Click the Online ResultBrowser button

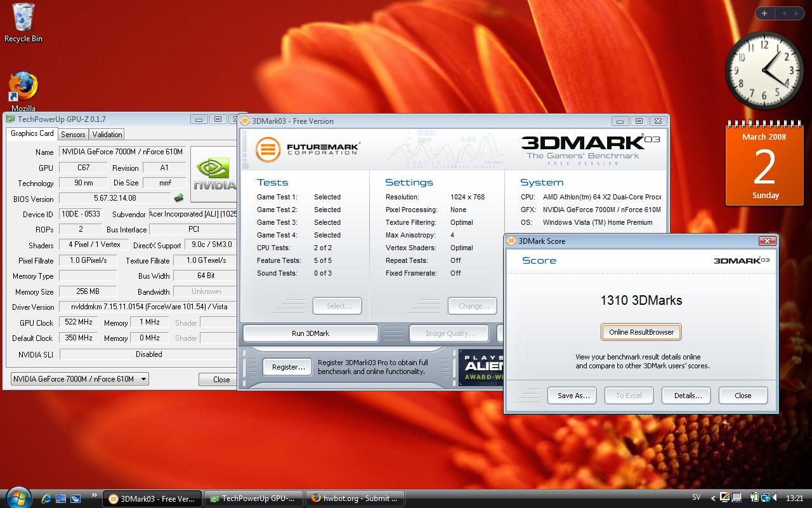641,332
